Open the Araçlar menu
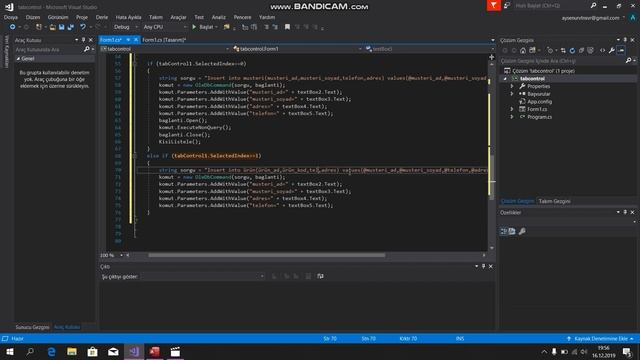Viewport: 640px width, 360px height. 178,17
